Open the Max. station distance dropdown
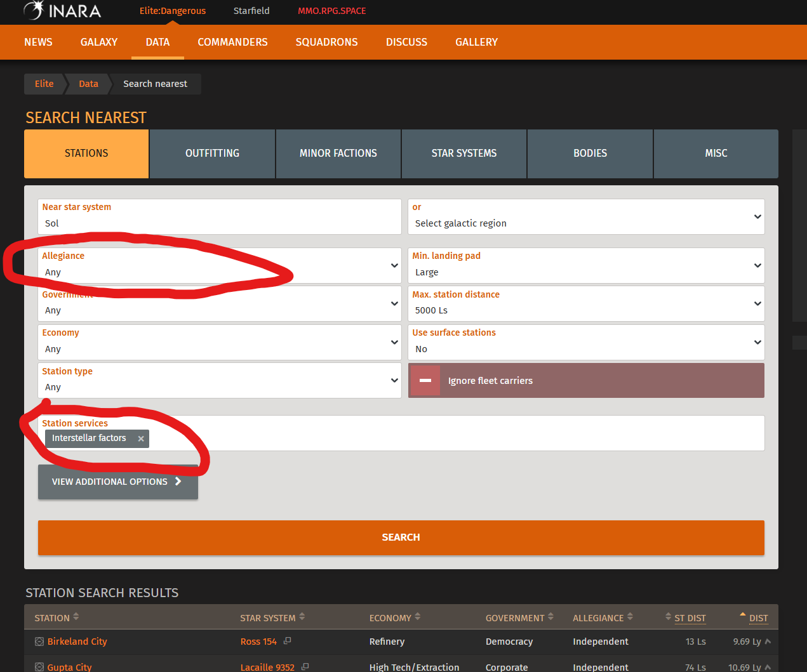Viewport: 807px width, 672px height. [586, 303]
